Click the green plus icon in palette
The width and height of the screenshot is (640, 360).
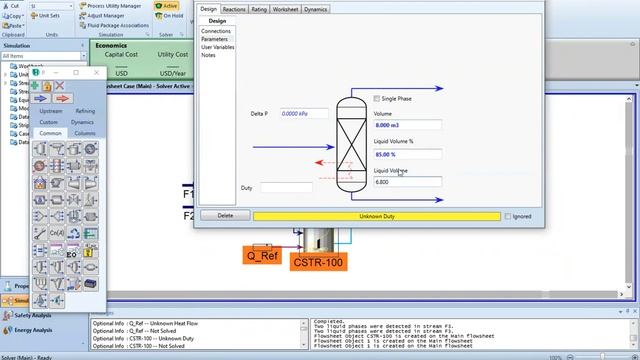35,86
